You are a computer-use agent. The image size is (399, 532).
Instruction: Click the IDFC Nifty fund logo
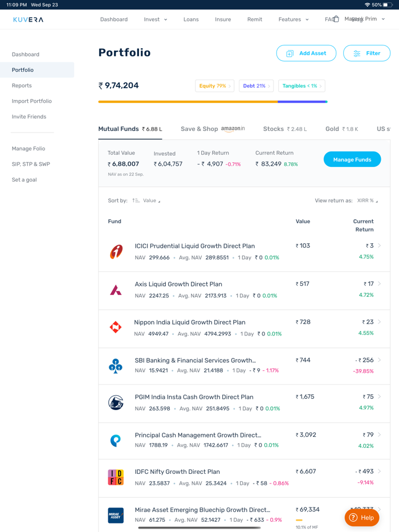pos(116,477)
